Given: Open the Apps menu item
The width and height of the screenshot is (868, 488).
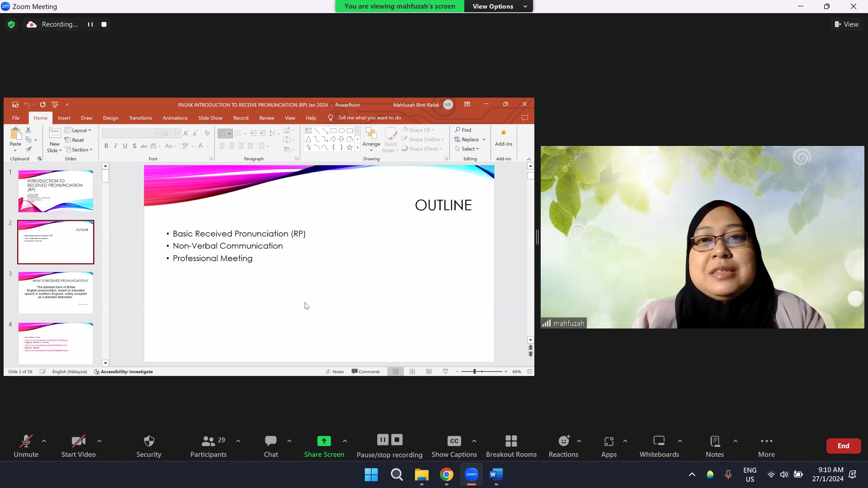Looking at the screenshot, I should 609,446.
